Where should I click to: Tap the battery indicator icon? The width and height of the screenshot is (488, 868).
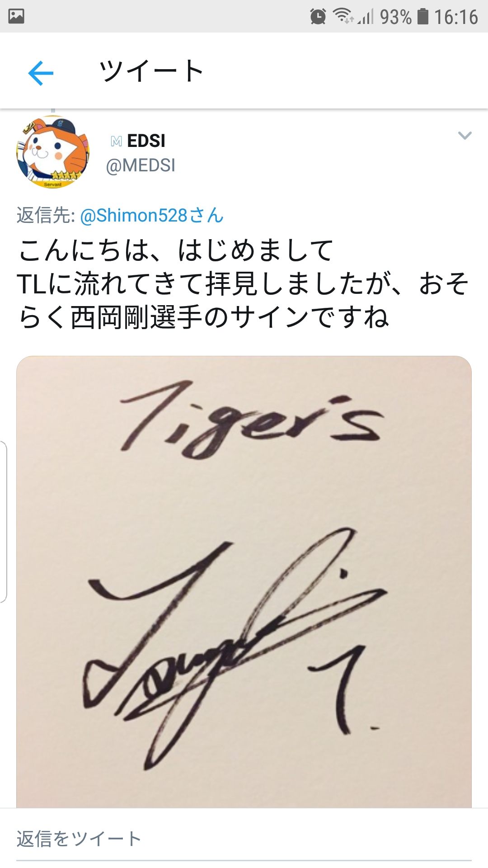pos(422,16)
